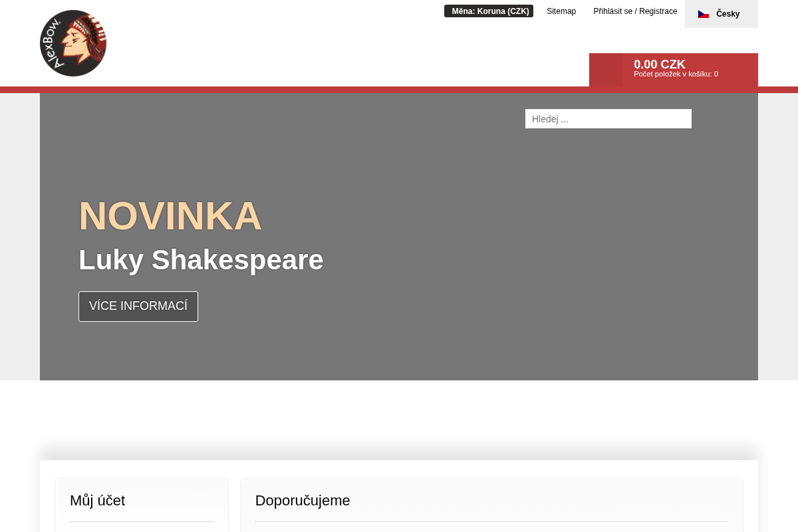
Task: Click the VÍCE INFORMACÍ button
Action: (138, 307)
